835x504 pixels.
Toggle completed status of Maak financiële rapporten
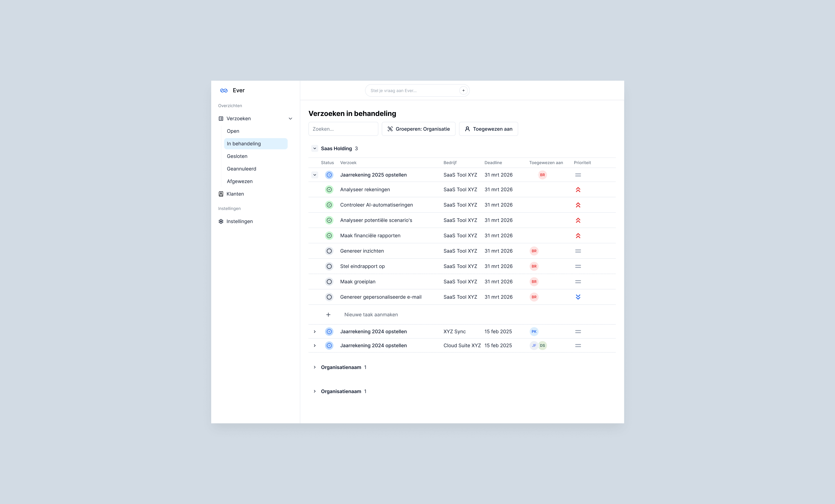point(329,236)
